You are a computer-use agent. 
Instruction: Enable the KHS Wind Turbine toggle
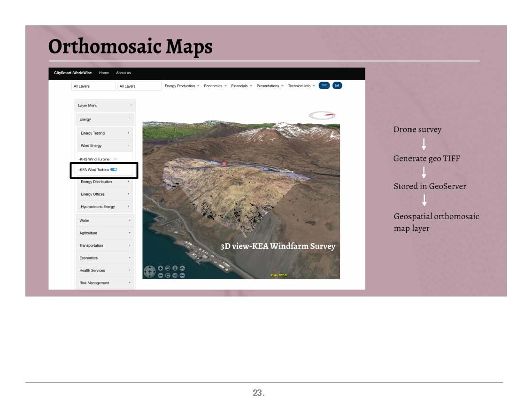(x=114, y=159)
